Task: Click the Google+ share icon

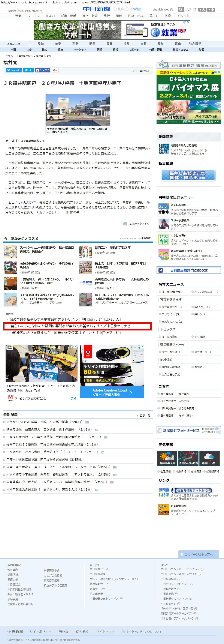Action: tap(55, 70)
